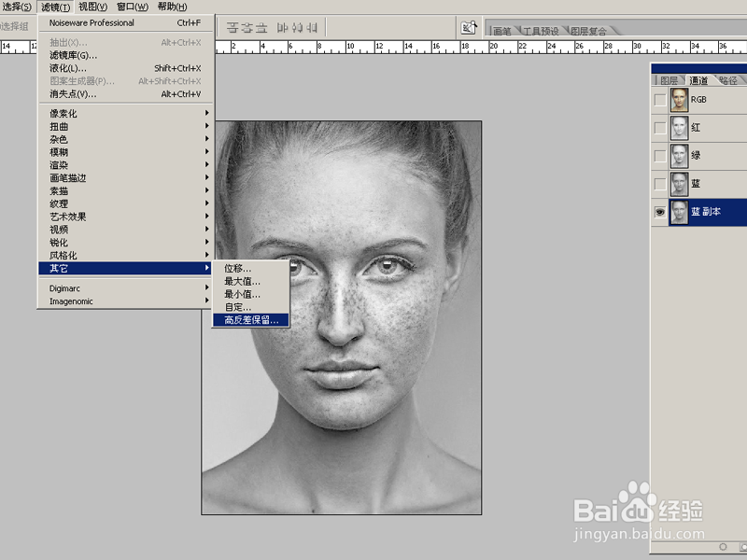Viewport: 747px width, 560px height.
Task: Expand the 艺术效果 submenu
Action: [126, 217]
